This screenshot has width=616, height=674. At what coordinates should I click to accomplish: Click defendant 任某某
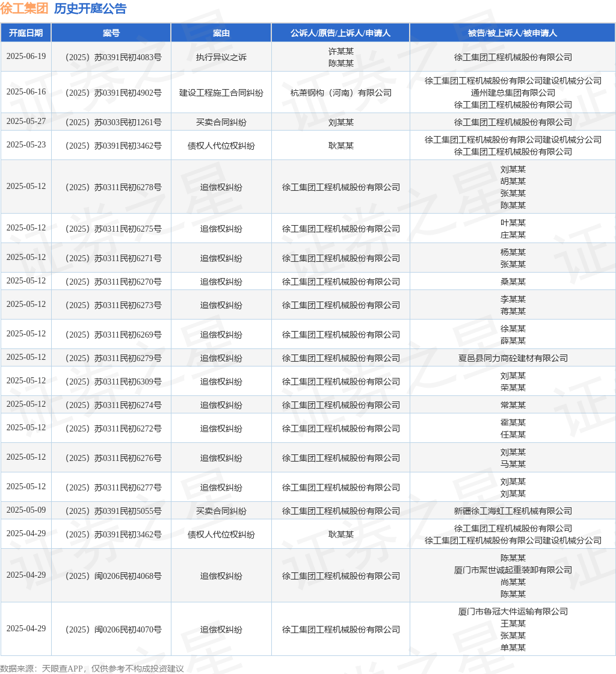coord(513,434)
